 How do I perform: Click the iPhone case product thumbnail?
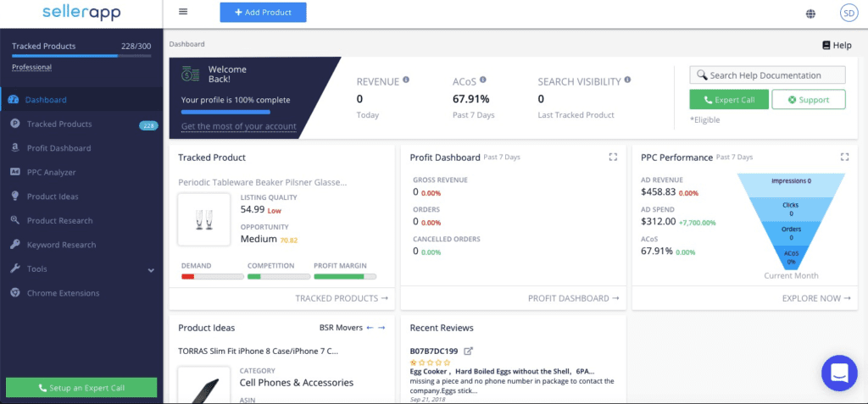tap(204, 385)
